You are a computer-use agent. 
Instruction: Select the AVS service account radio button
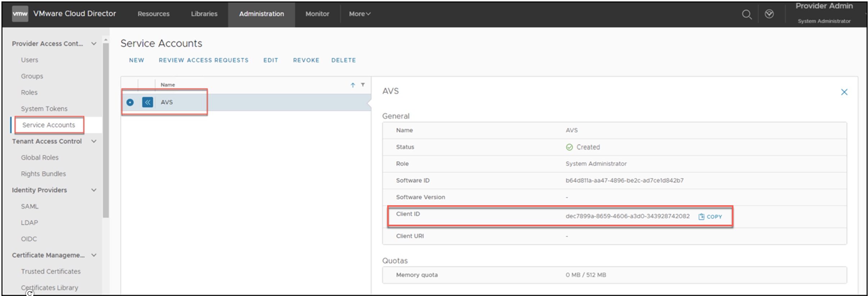pos(130,102)
